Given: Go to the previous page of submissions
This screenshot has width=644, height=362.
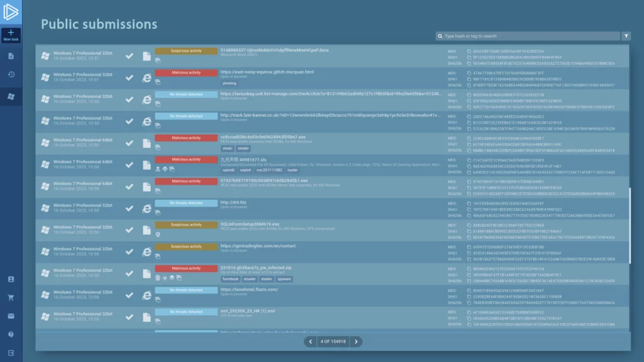Looking at the screenshot, I should pos(310,341).
